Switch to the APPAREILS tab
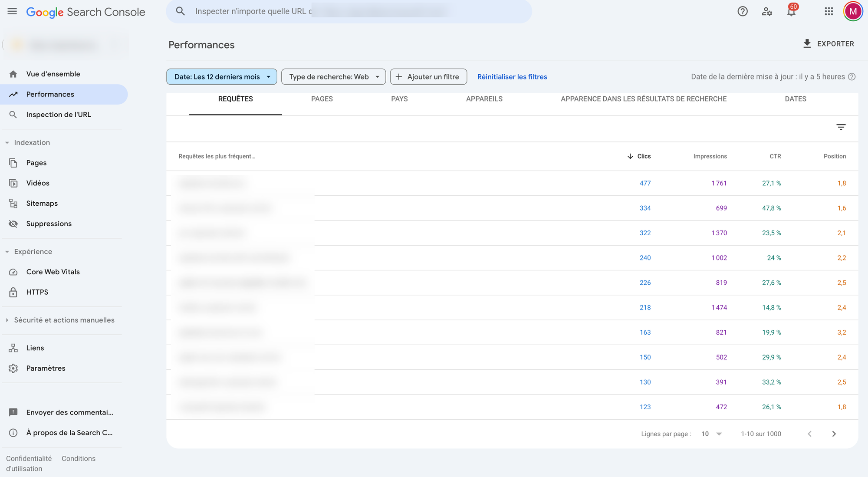 click(x=484, y=99)
